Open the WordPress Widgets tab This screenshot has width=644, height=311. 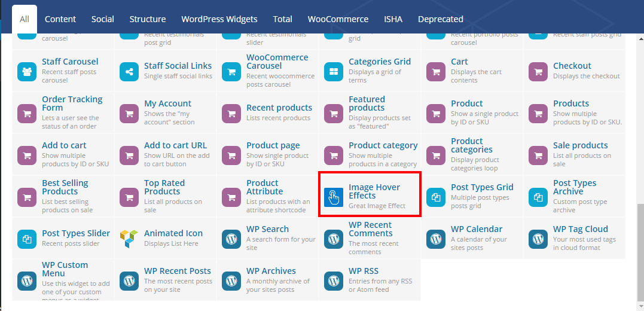coord(219,19)
